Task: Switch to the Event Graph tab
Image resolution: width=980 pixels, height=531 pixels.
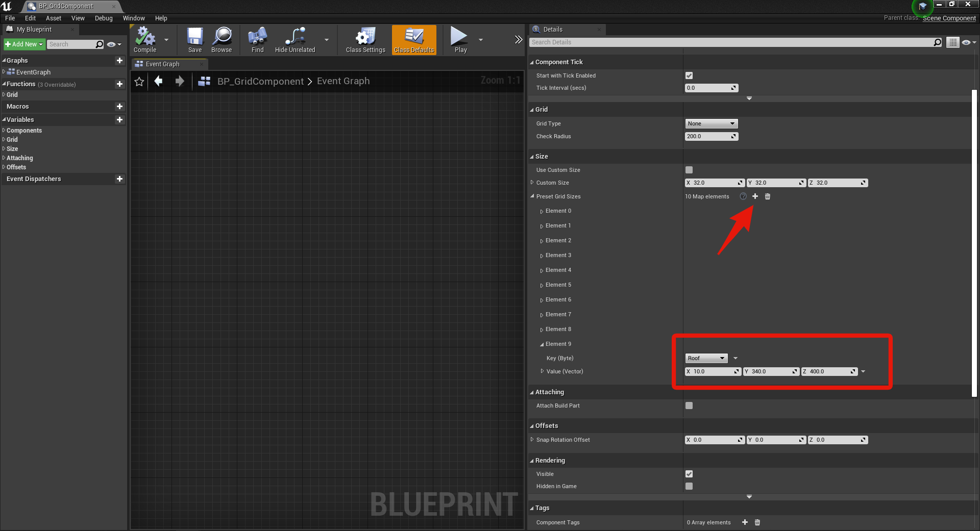Action: point(163,64)
